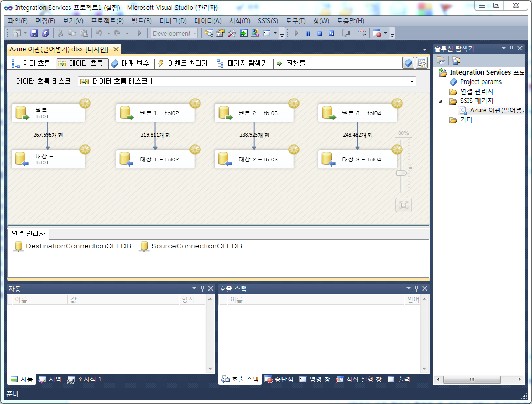Select the 대상 - tbl01 destination component
Viewport: 532px width, 404px height.
48,159
